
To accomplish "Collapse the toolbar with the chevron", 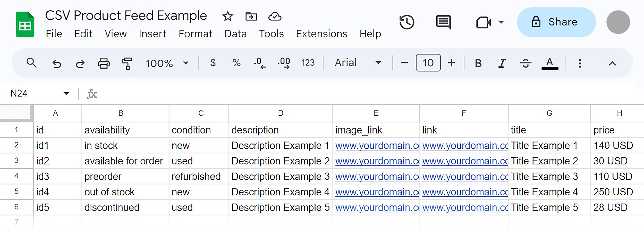I will 613,63.
